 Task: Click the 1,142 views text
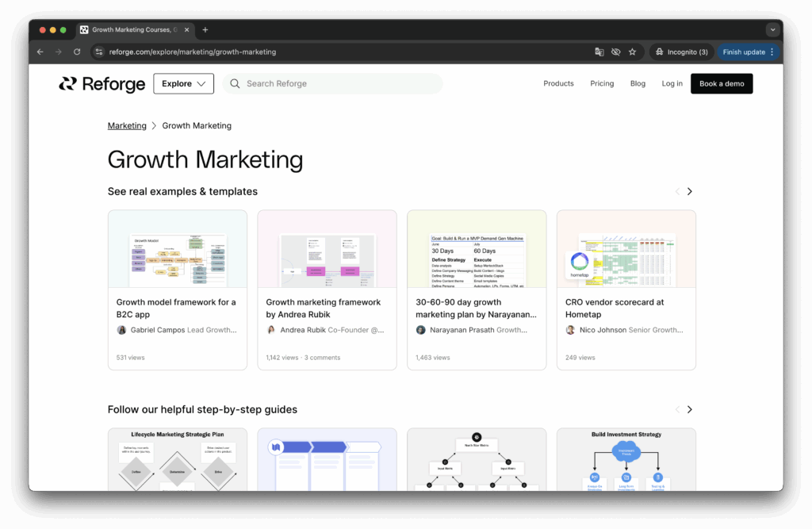(282, 358)
